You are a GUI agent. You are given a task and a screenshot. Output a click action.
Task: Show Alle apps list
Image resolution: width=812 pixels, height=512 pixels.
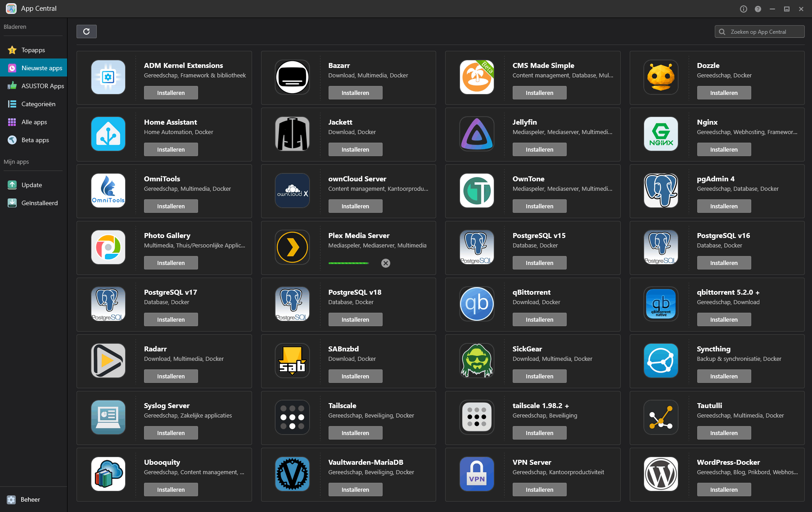[33, 122]
